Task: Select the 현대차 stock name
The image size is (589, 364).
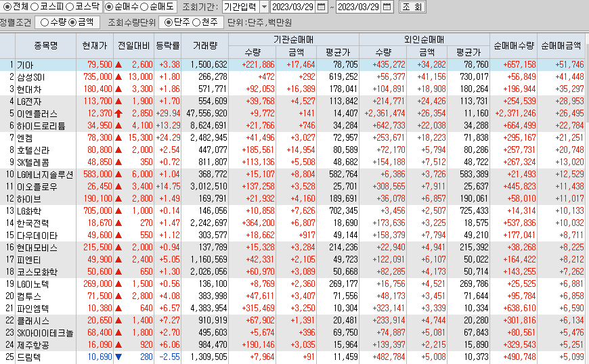Action: tap(29, 89)
